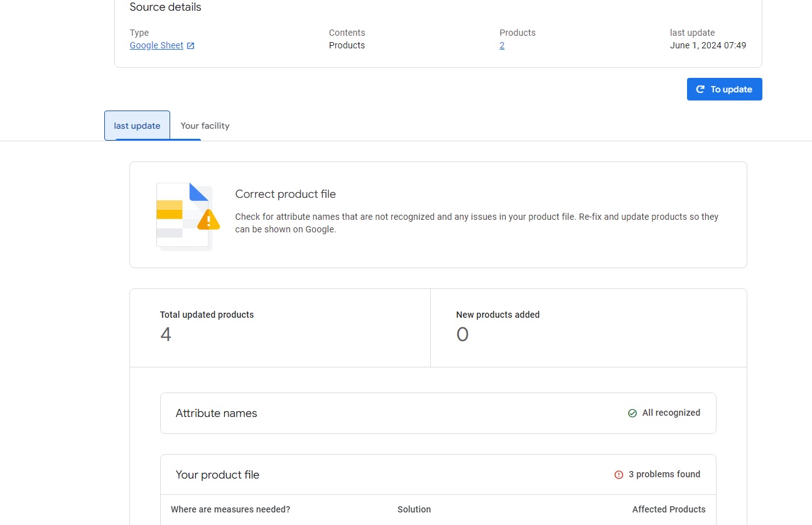Click the Contents value Products
The image size is (812, 525).
click(x=347, y=45)
